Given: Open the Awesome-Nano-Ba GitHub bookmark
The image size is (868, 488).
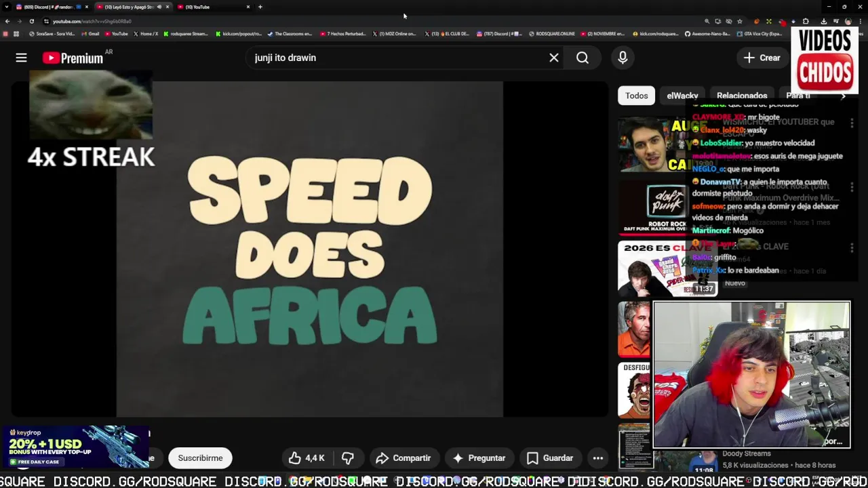Looking at the screenshot, I should (x=709, y=34).
